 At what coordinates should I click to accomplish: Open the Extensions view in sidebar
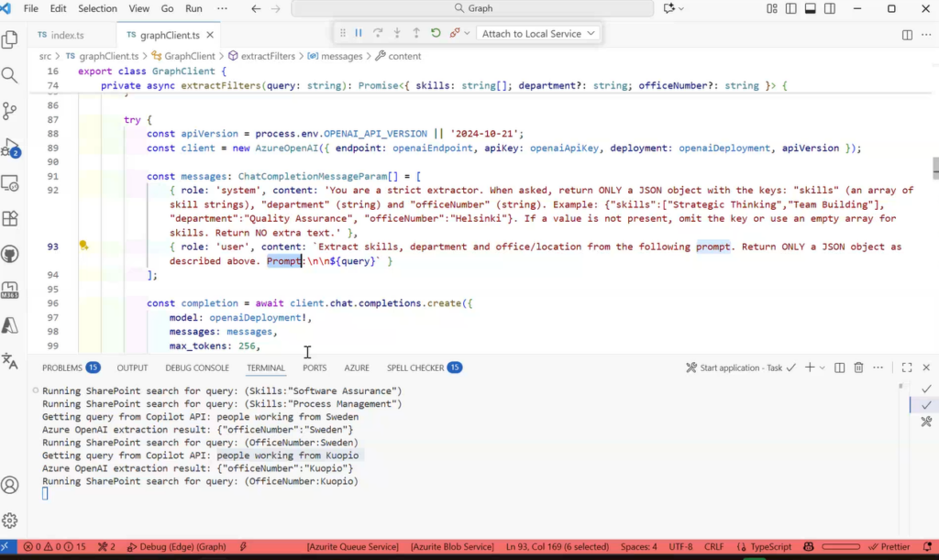click(10, 218)
